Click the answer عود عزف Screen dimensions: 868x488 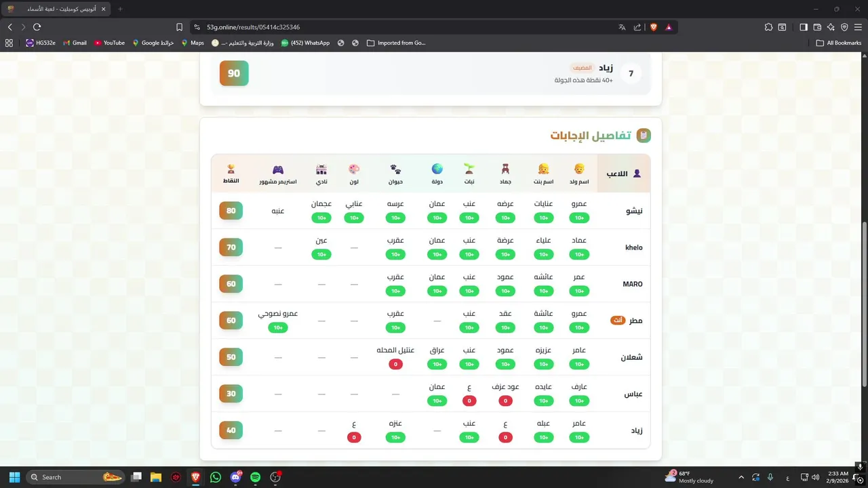coord(505,387)
